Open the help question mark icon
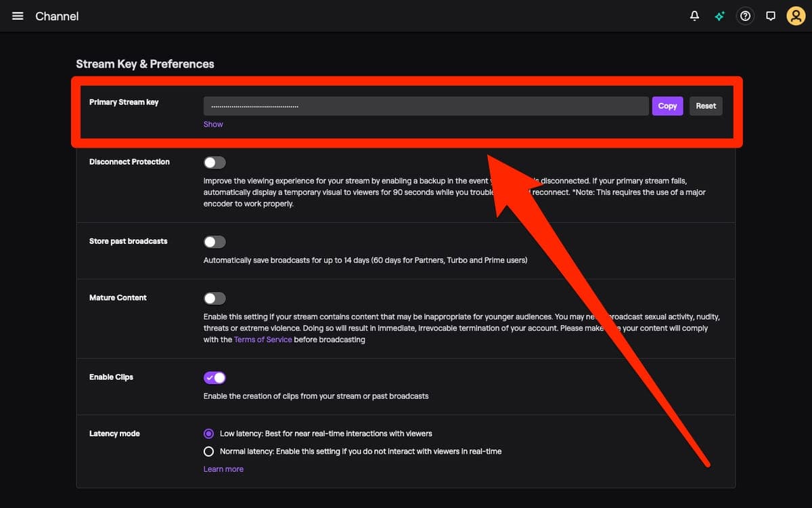The width and height of the screenshot is (812, 508). pyautogui.click(x=744, y=16)
